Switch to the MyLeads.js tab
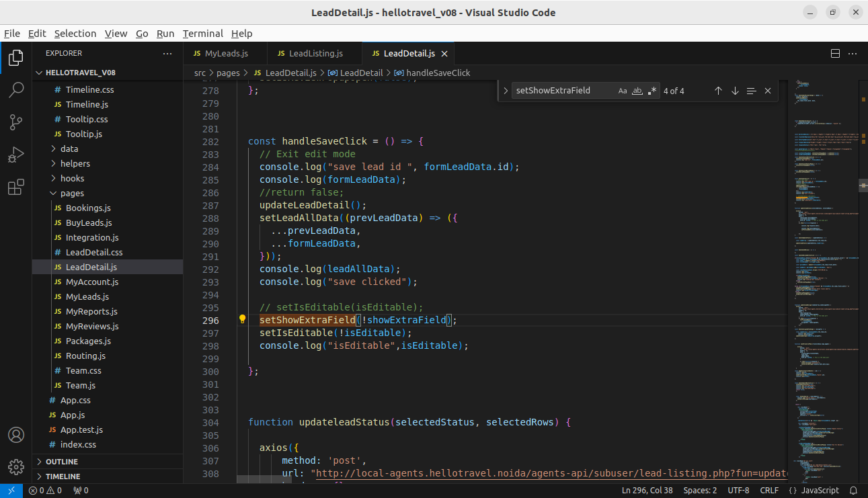Screen dimensions: 868x498 point(226,54)
